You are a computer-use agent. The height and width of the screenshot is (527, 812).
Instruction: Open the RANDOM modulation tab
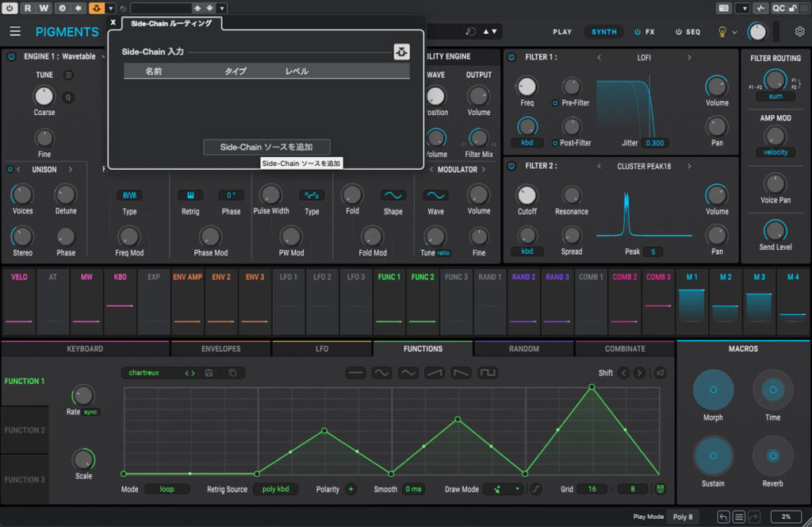tap(523, 348)
